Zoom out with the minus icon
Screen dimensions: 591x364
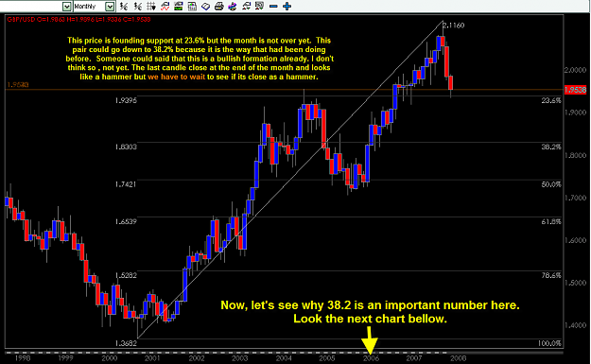point(273,7)
